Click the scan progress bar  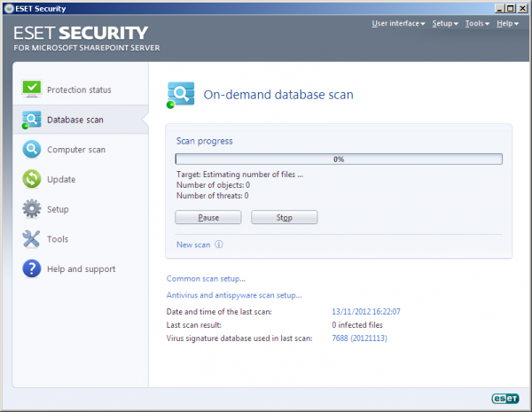pos(339,159)
